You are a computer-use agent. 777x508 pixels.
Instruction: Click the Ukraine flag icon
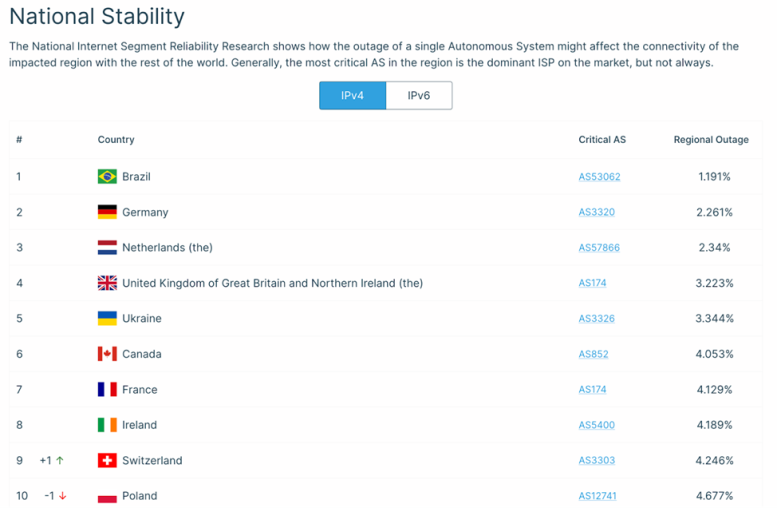tap(107, 319)
